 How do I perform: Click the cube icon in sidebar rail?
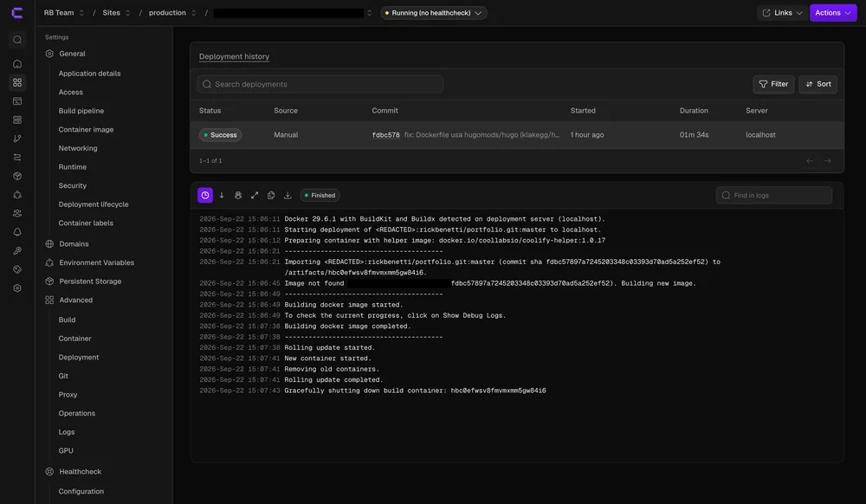pyautogui.click(x=17, y=176)
